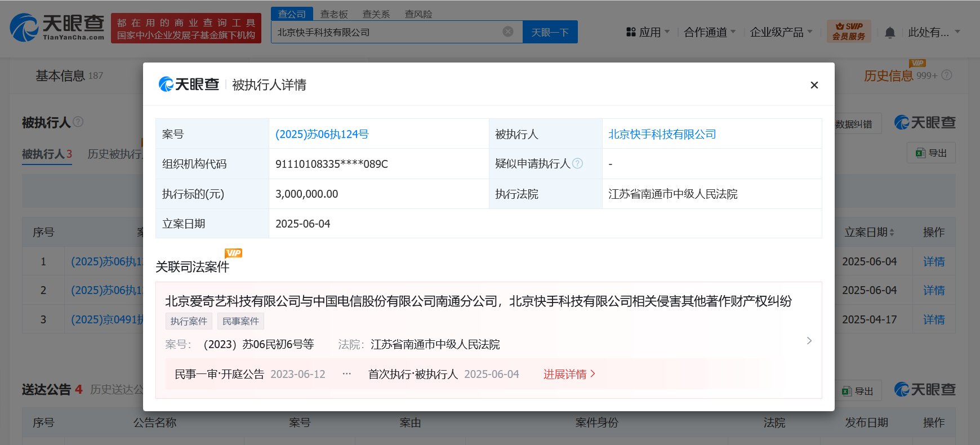The height and width of the screenshot is (445, 980).
Task: Click the related case title about 北京爱奇艺
Action: tap(478, 301)
